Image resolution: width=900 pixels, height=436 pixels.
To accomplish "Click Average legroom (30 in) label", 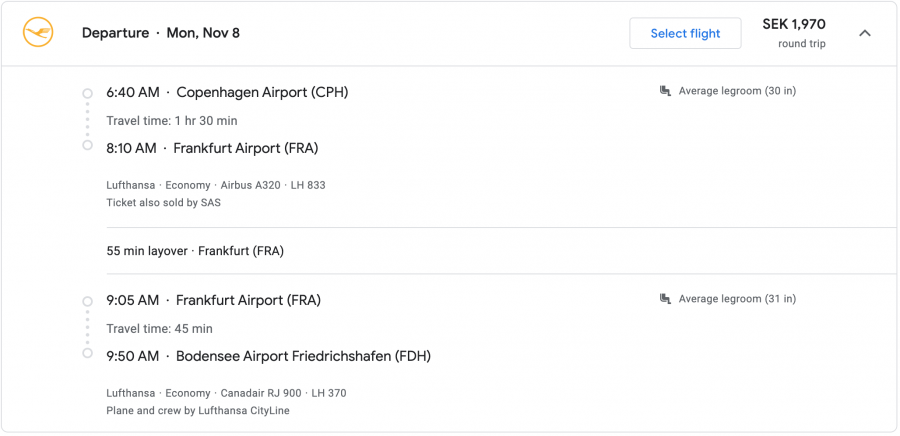I will coord(737,91).
